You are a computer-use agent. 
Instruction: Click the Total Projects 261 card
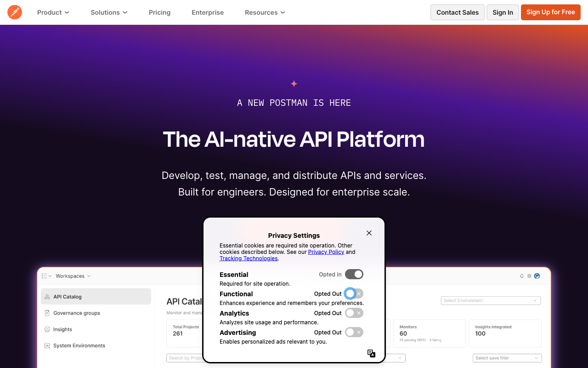[185, 333]
